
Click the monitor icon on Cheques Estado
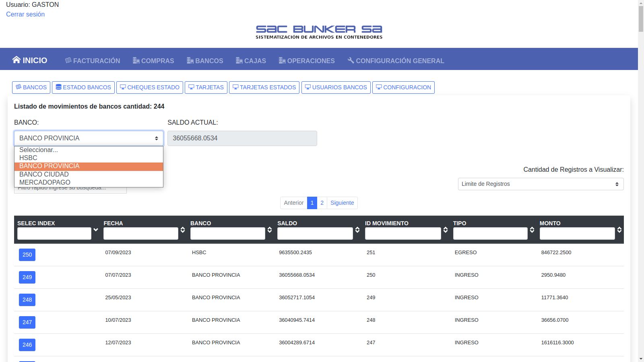[123, 87]
